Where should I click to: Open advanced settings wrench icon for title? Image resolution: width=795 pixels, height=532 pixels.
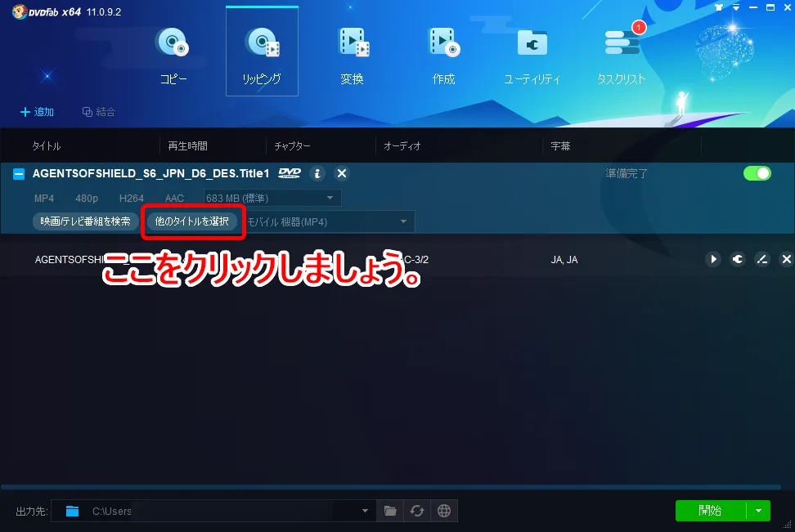click(x=738, y=259)
